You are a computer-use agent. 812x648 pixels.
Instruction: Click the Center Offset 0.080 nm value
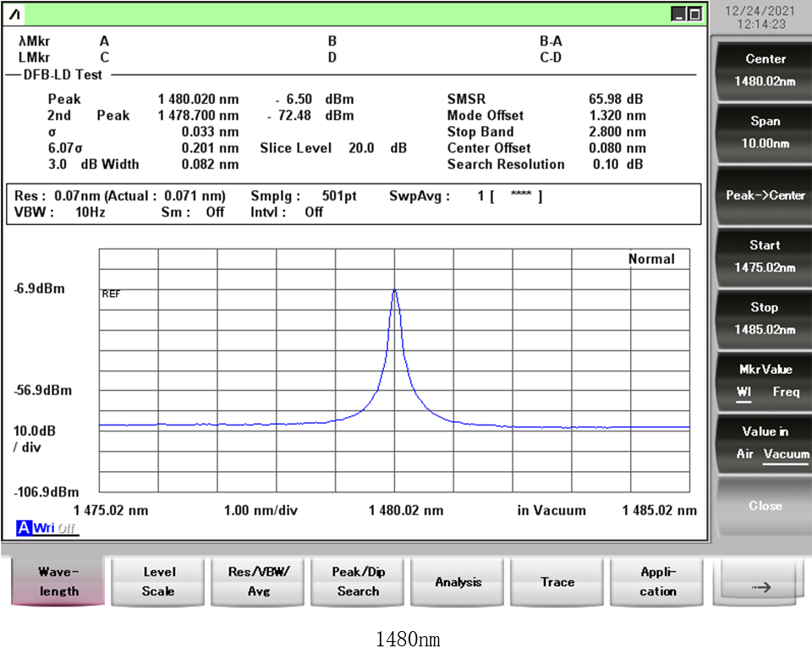coord(617,148)
